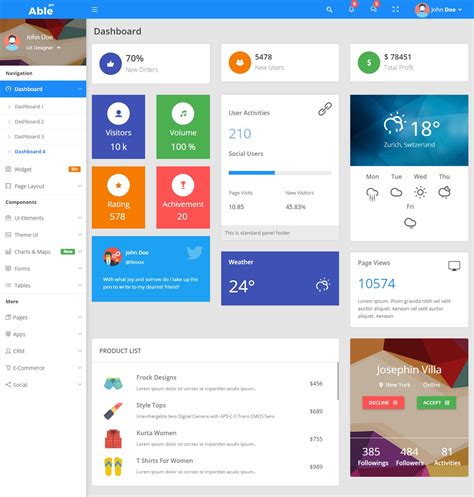Screen dimensions: 474x497
Task: Click the Volume music note icon
Action: tap(183, 113)
